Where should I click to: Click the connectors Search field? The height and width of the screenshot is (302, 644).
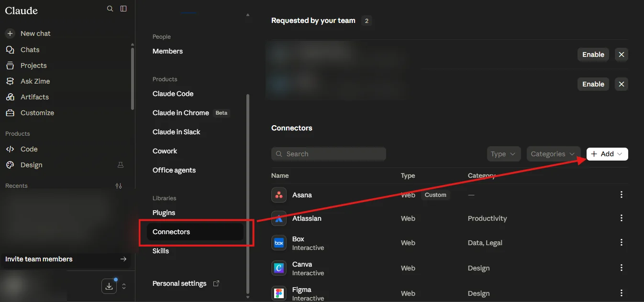(329, 154)
